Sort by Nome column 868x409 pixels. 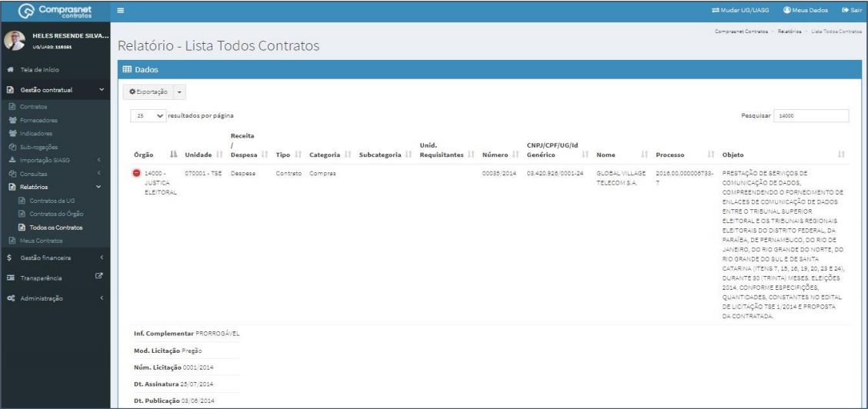click(x=623, y=155)
